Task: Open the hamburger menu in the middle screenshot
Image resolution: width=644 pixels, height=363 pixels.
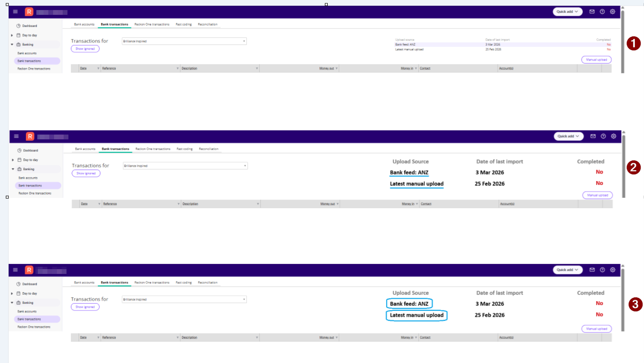Action: coord(16,136)
